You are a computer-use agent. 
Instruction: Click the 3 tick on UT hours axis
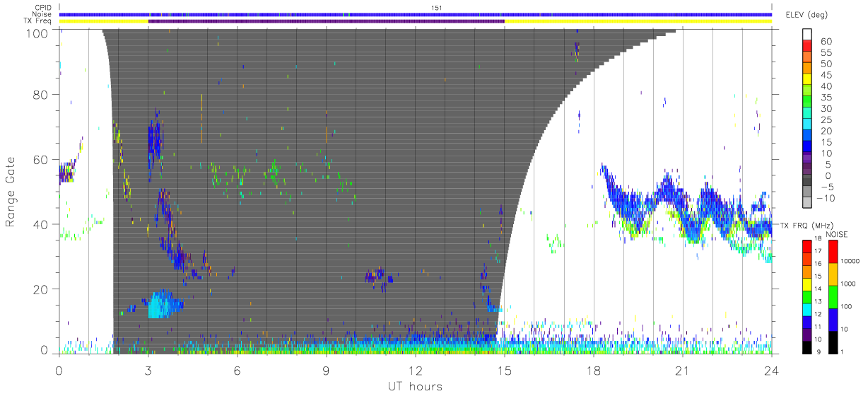click(x=148, y=371)
